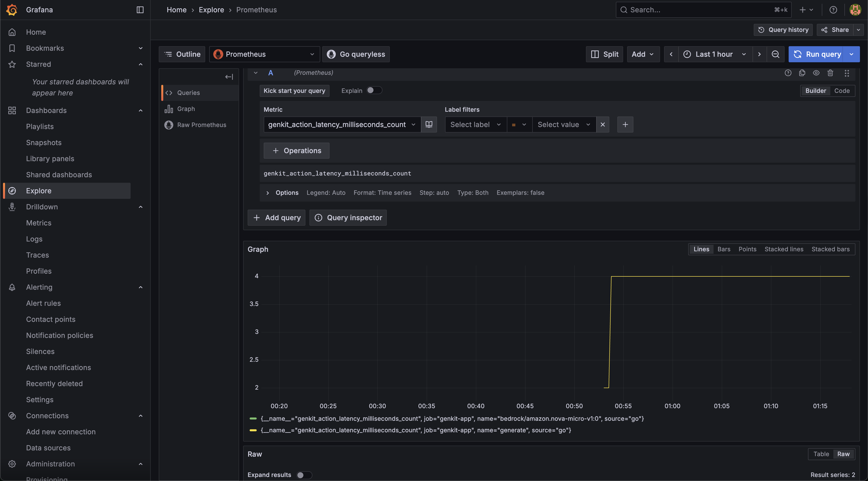Image resolution: width=868 pixels, height=481 pixels.
Task: Click the Query inspector button
Action: pos(348,218)
